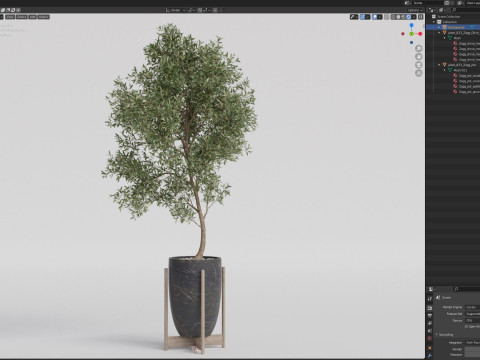
Task: Switch viewport shading to solid
Action: tap(398, 17)
